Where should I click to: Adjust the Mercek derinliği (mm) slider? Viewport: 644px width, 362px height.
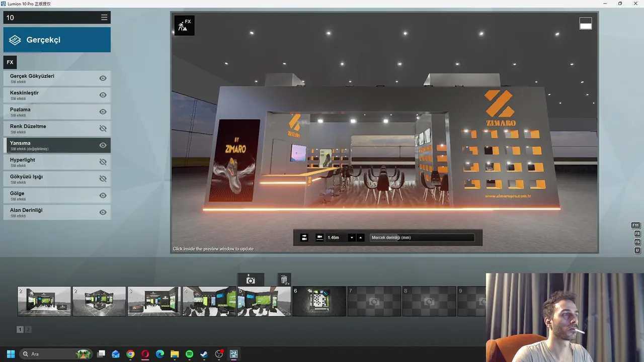point(422,237)
